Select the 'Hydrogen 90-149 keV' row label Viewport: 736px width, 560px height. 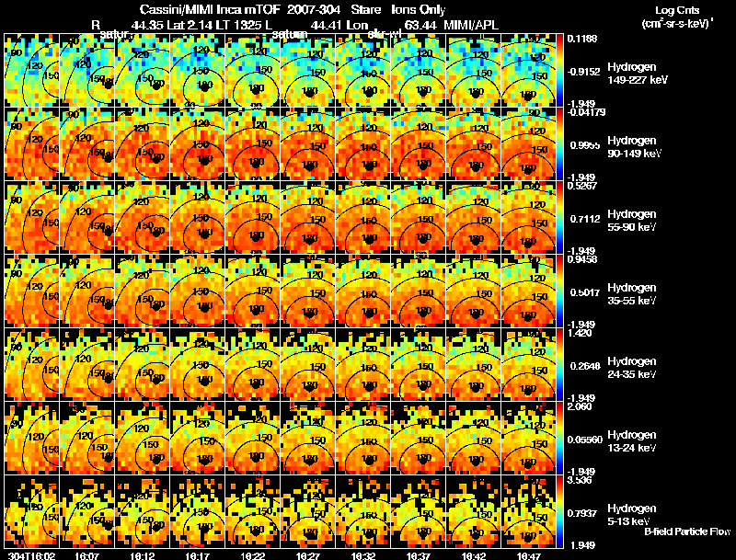pos(634,147)
